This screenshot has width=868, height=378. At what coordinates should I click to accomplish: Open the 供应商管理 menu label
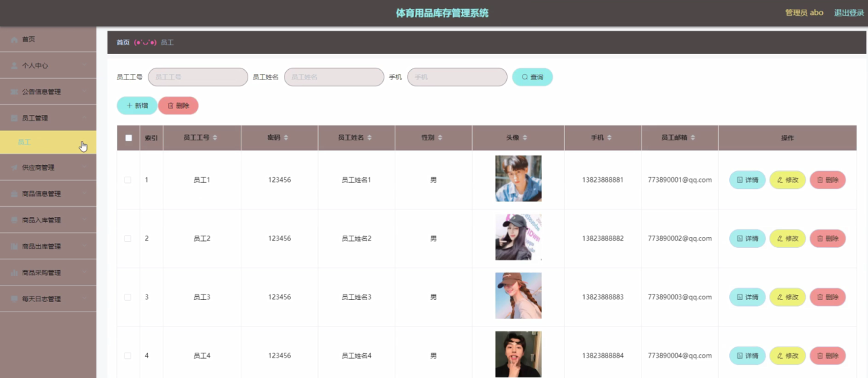click(x=38, y=168)
